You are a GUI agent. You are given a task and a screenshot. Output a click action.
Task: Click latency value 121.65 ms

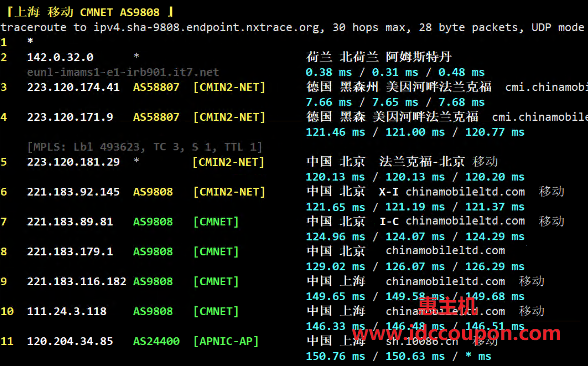(x=335, y=207)
